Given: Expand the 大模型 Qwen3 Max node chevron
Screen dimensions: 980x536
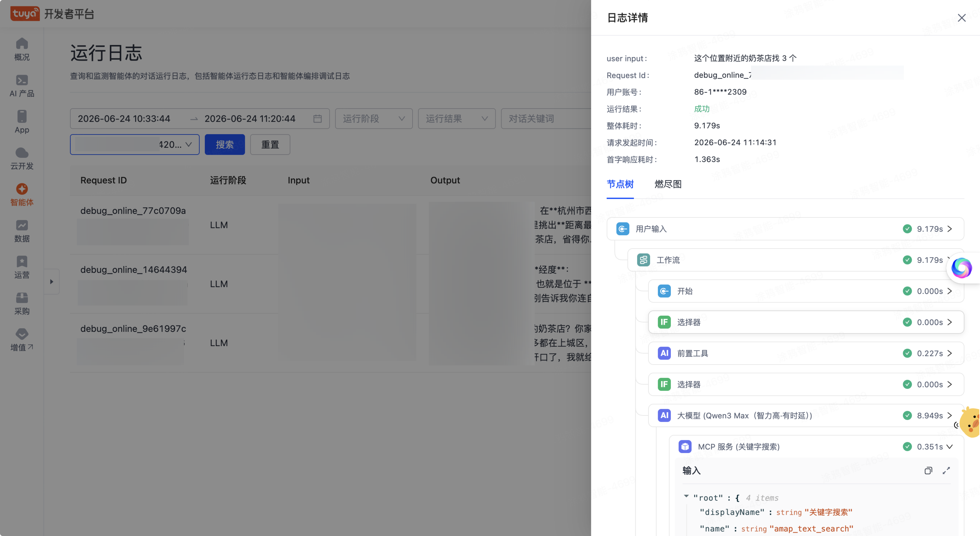Looking at the screenshot, I should pos(950,415).
